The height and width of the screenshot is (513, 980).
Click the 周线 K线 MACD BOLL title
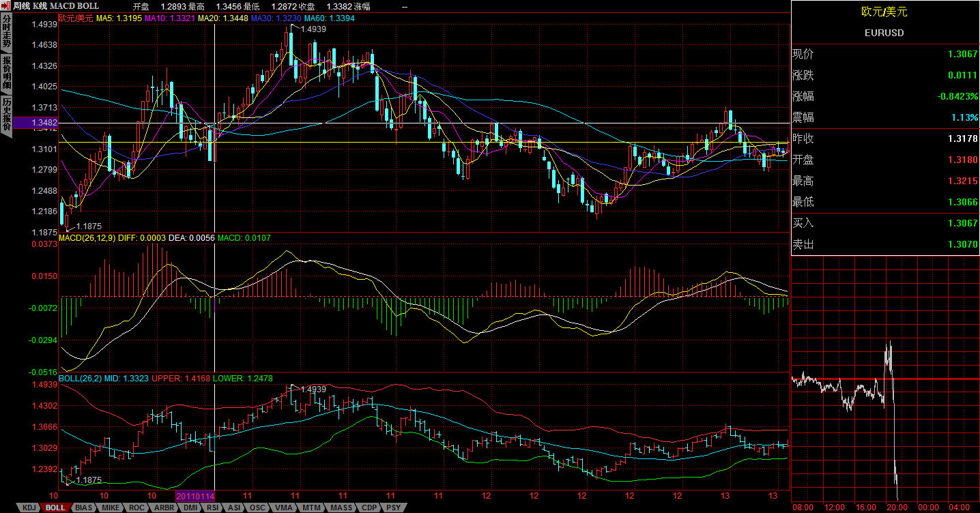coord(56,6)
